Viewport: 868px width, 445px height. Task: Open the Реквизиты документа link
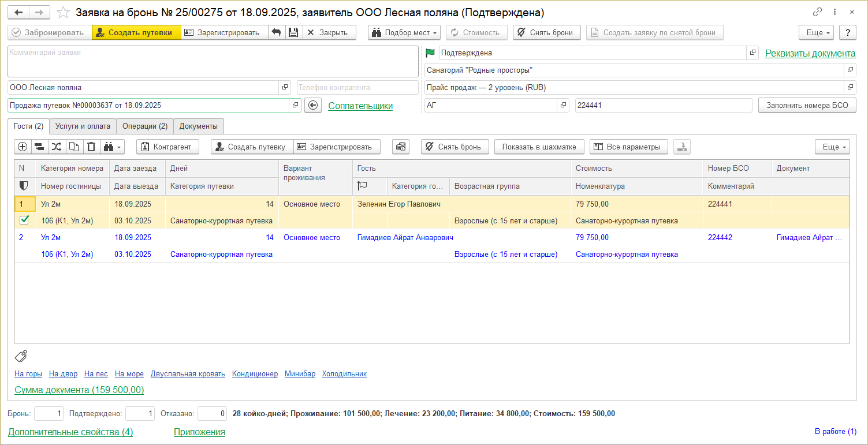click(x=810, y=53)
